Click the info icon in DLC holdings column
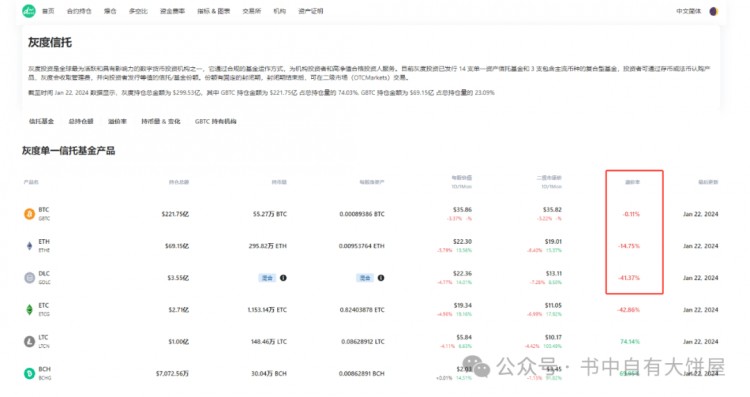Viewport: 750px width, 397px height. (283, 278)
